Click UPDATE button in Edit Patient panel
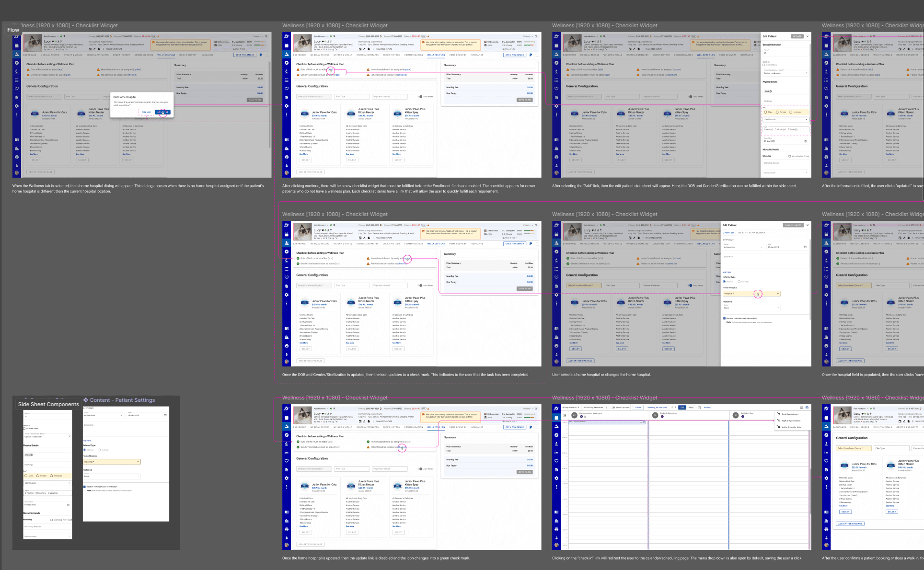Viewport: 924px width, 570px height. (x=797, y=36)
